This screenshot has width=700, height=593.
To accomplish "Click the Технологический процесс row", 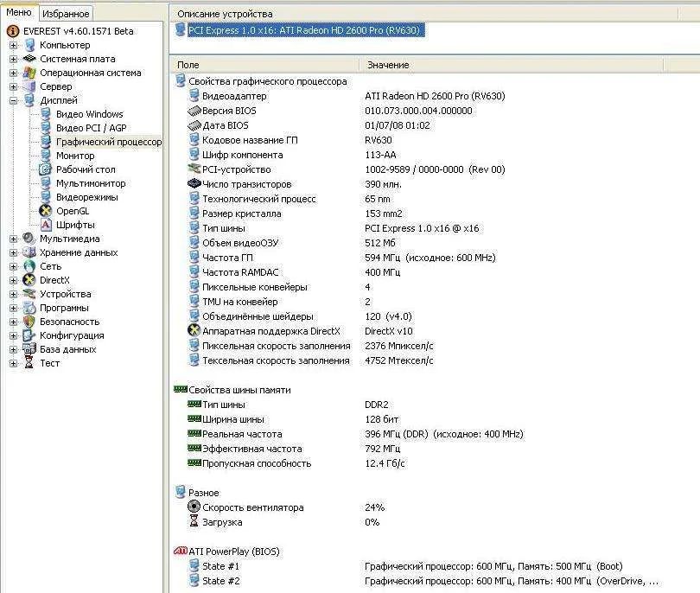I will 290,199.
